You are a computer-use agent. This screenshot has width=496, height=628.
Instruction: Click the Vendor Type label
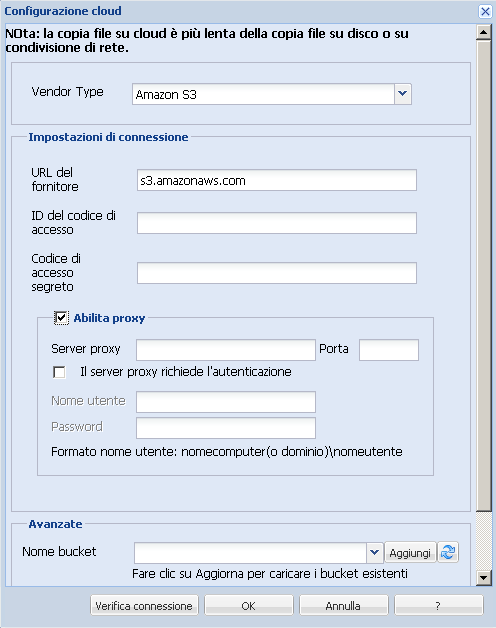(x=67, y=92)
